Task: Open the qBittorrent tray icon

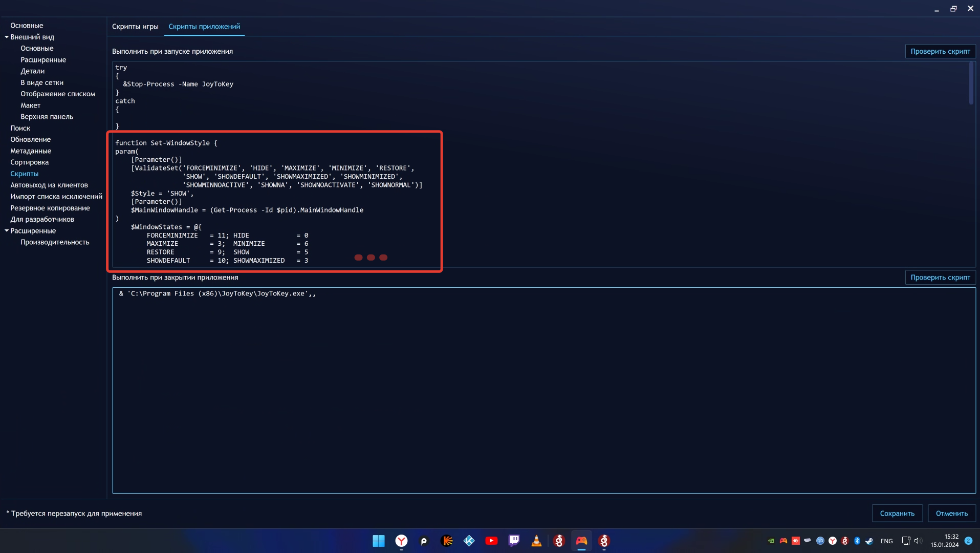Action: tap(820, 541)
